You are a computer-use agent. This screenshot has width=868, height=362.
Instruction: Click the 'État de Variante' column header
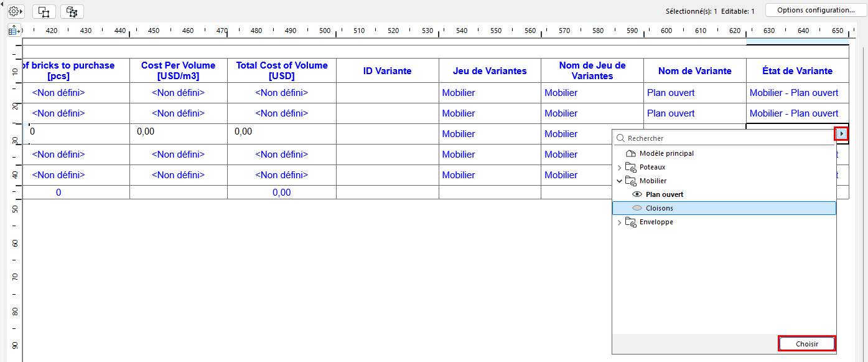pyautogui.click(x=797, y=70)
